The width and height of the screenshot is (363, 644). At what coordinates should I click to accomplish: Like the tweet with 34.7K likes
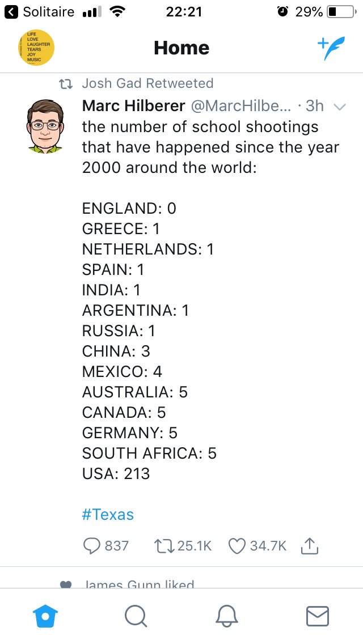(258, 546)
